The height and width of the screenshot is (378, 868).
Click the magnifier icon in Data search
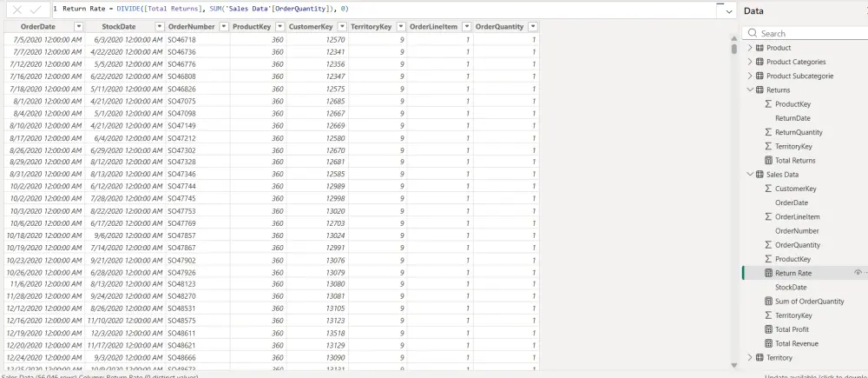pyautogui.click(x=753, y=33)
